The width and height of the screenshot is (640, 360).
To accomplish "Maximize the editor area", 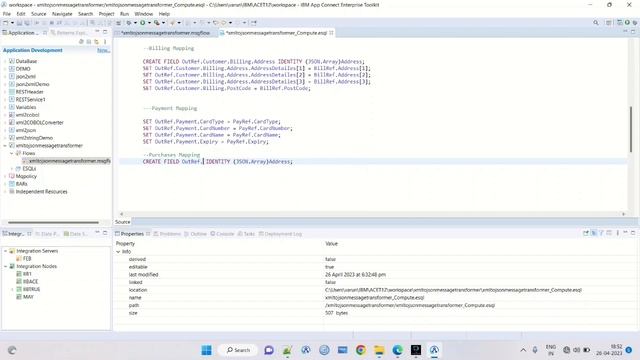I will (633, 32).
